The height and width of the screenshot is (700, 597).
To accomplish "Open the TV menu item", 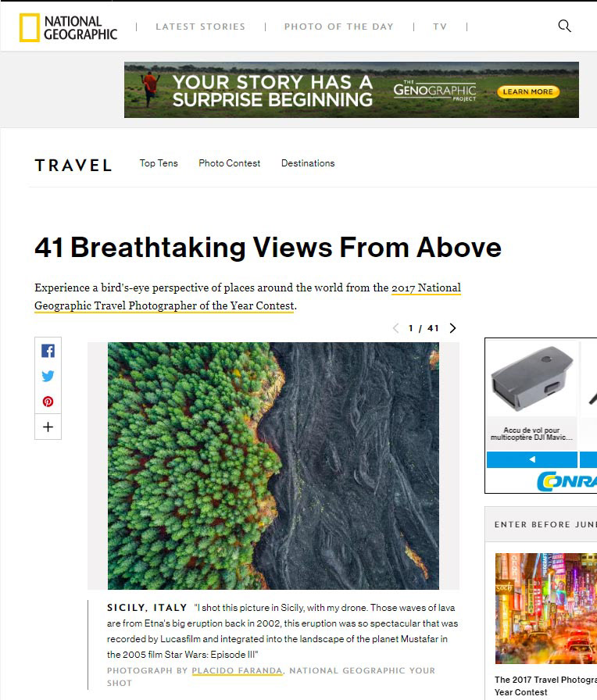I will point(440,27).
